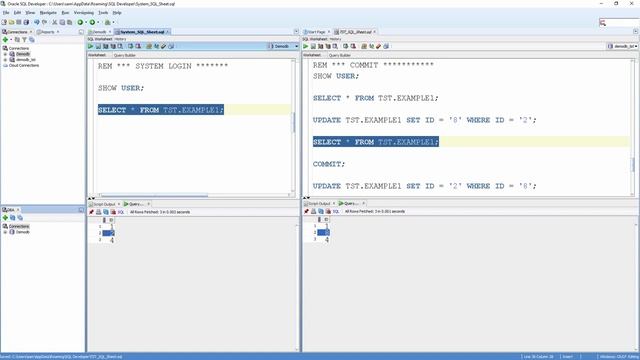Switch to Query Builder tab in System worksheet
Image resolution: width=640 pixels, height=360 pixels.
(x=124, y=55)
